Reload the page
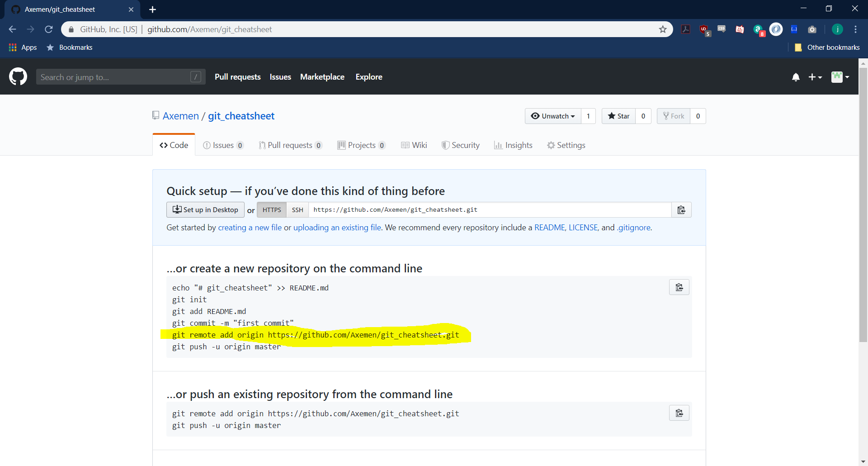The height and width of the screenshot is (466, 868). [x=49, y=29]
